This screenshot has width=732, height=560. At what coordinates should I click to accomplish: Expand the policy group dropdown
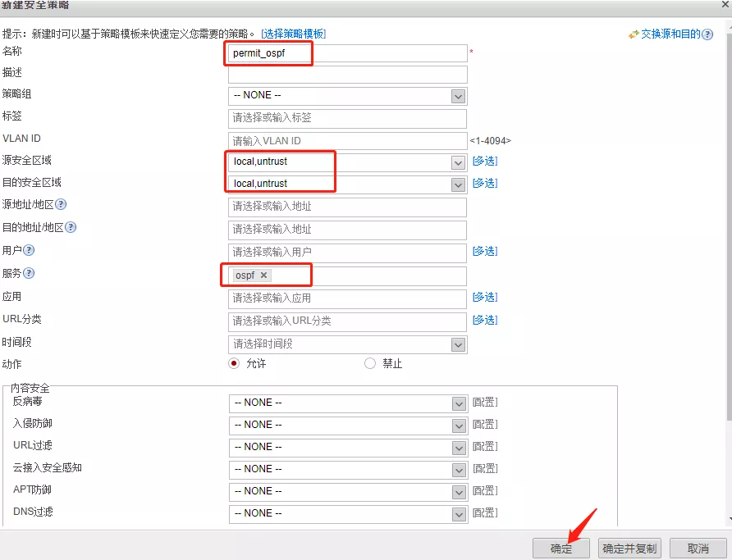[x=458, y=96]
